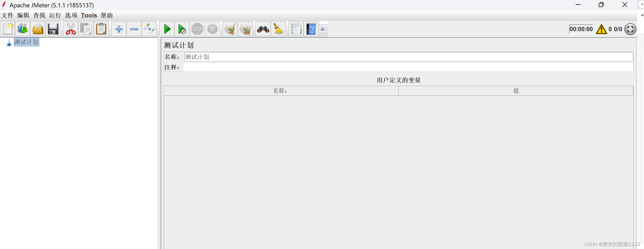644x249 pixels.
Task: Paste with the clipboard icon
Action: (x=101, y=29)
